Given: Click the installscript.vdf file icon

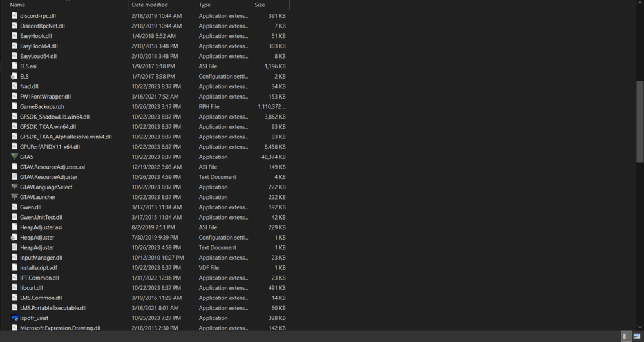Looking at the screenshot, I should click(14, 268).
